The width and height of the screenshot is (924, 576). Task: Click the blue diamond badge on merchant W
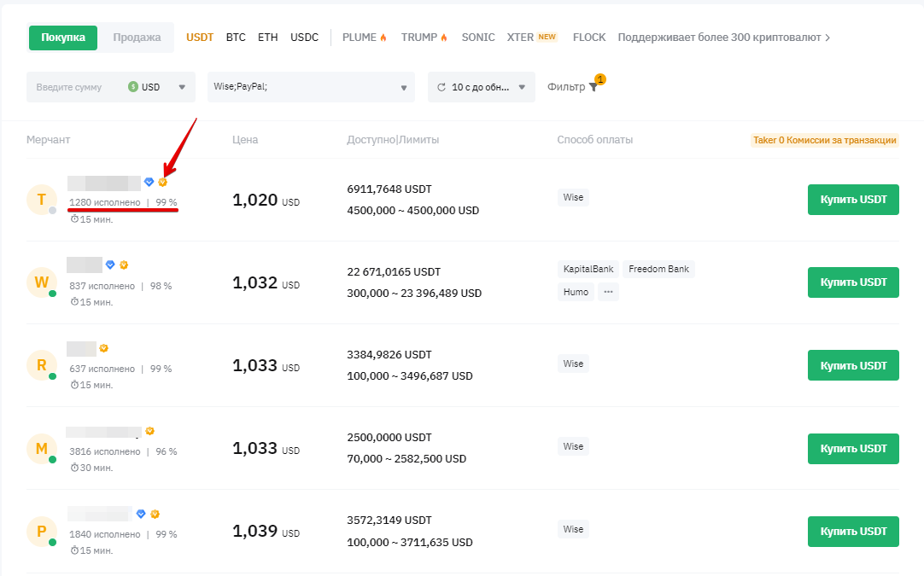tap(110, 265)
